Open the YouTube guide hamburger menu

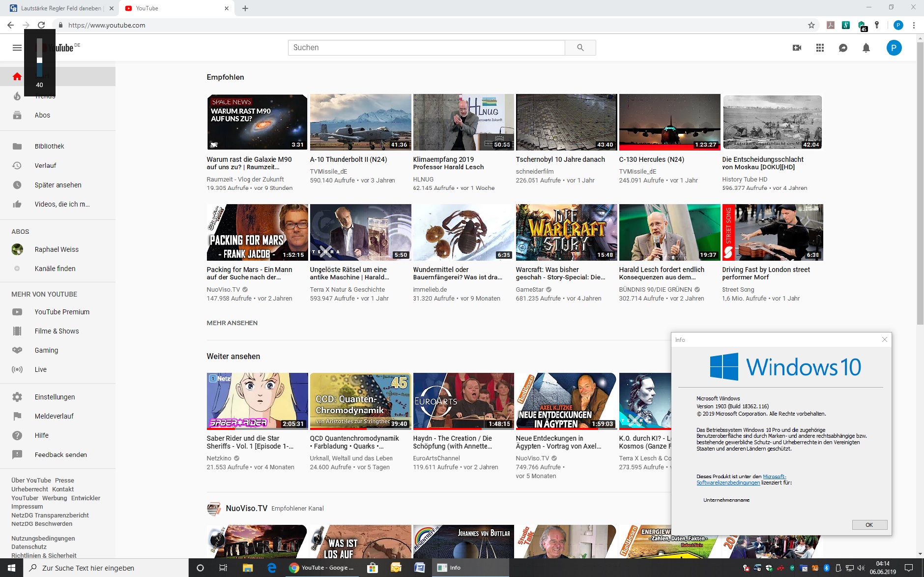point(17,48)
